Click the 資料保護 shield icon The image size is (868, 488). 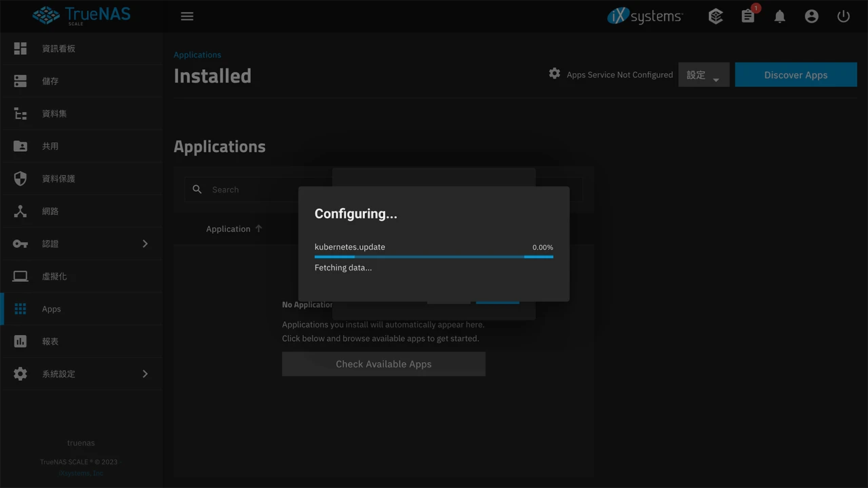tap(20, 179)
